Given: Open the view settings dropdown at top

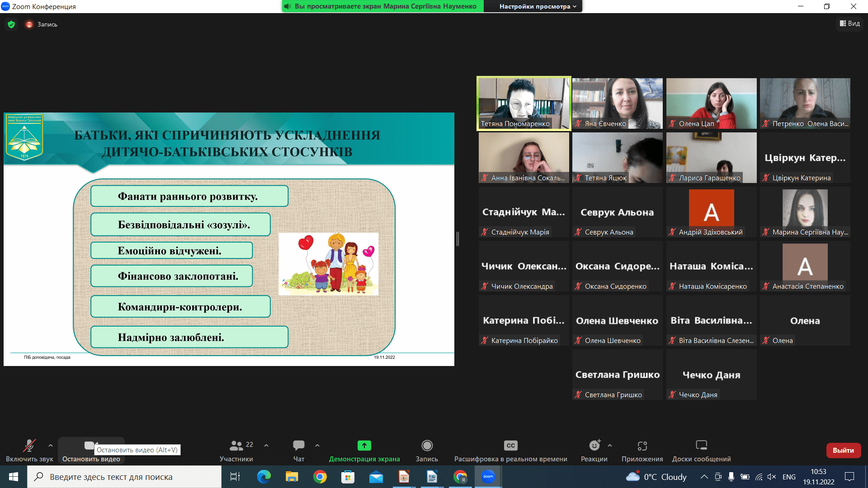Looking at the screenshot, I should click(x=538, y=6).
